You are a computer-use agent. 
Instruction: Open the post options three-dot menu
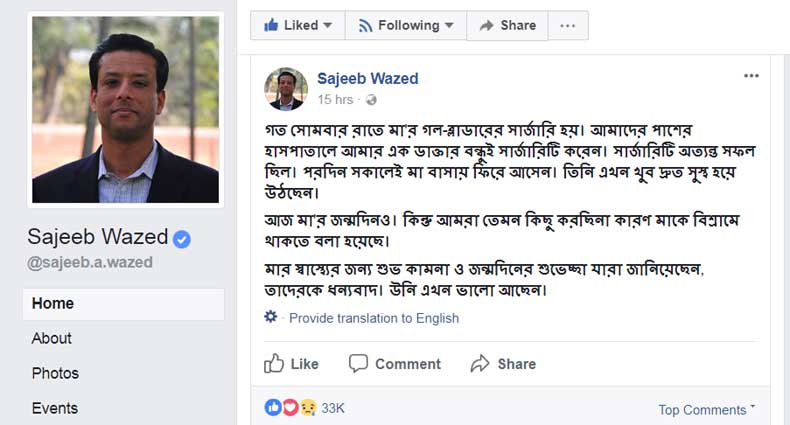(751, 76)
